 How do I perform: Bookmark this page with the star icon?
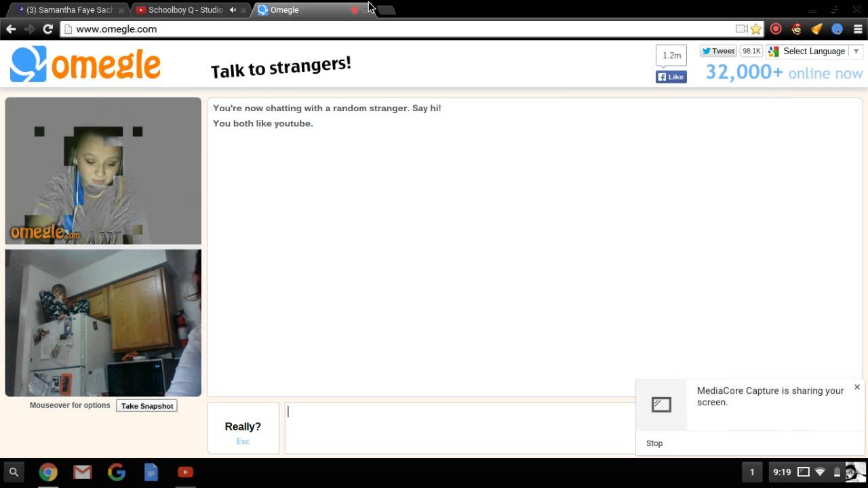pos(756,29)
